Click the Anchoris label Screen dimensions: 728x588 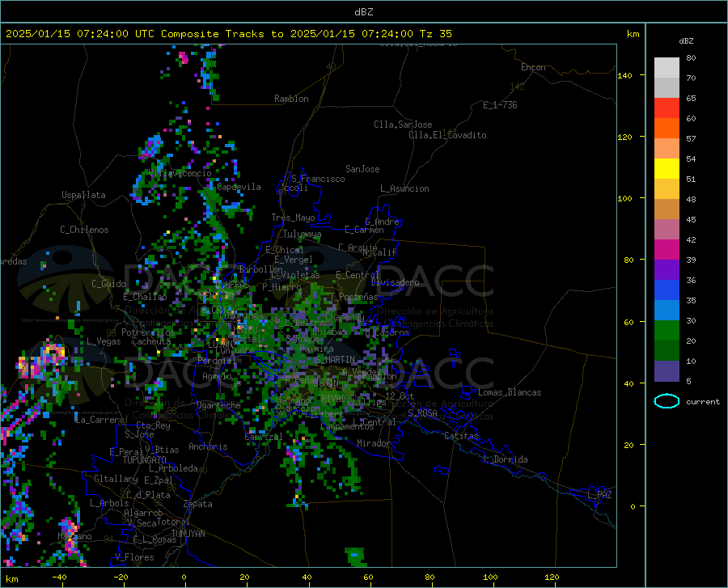pyautogui.click(x=208, y=446)
